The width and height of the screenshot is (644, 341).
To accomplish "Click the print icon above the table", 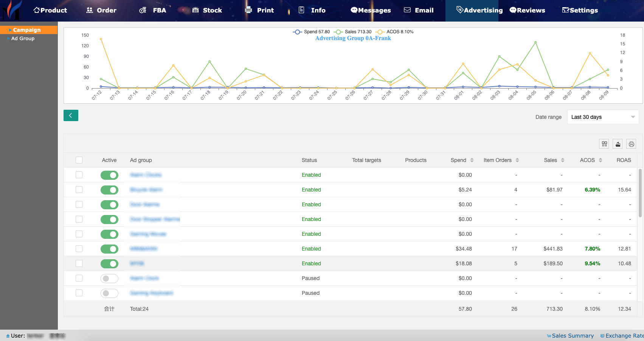I will click(631, 144).
